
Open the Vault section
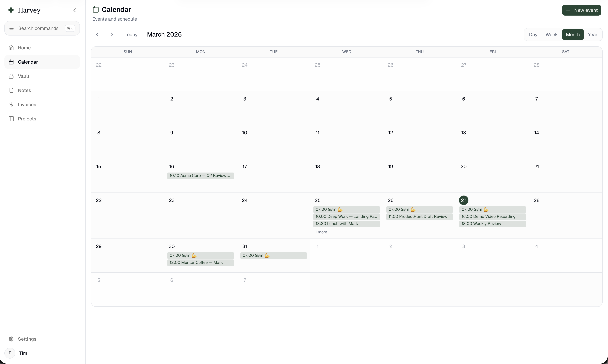(x=24, y=76)
